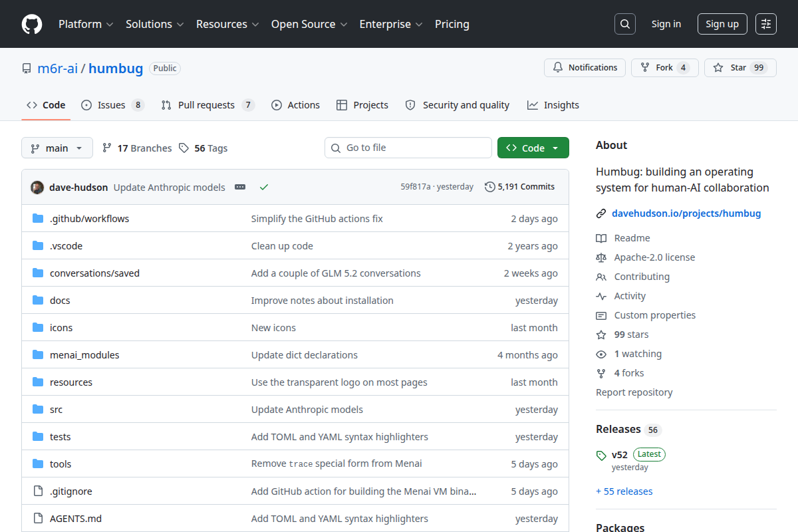Open the 5,191 Commits history

point(519,187)
